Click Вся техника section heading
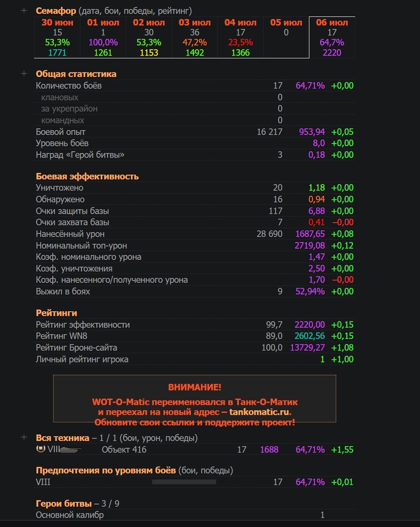 [x=63, y=438]
